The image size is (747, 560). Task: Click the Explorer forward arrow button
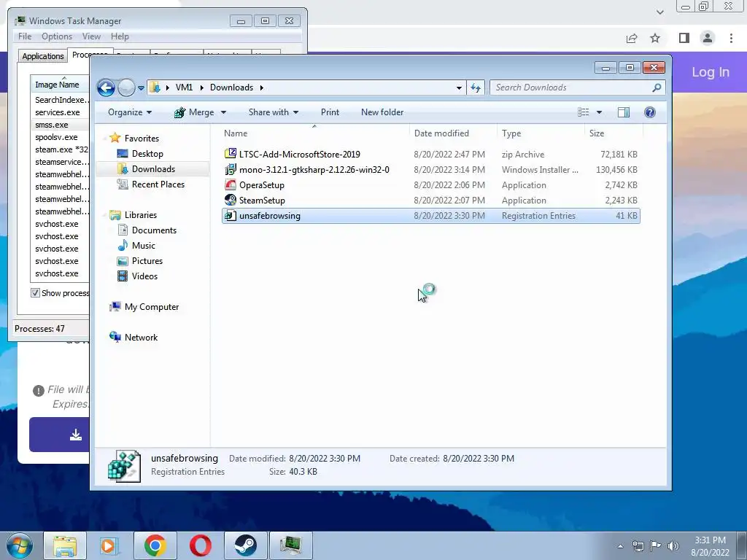(x=126, y=87)
